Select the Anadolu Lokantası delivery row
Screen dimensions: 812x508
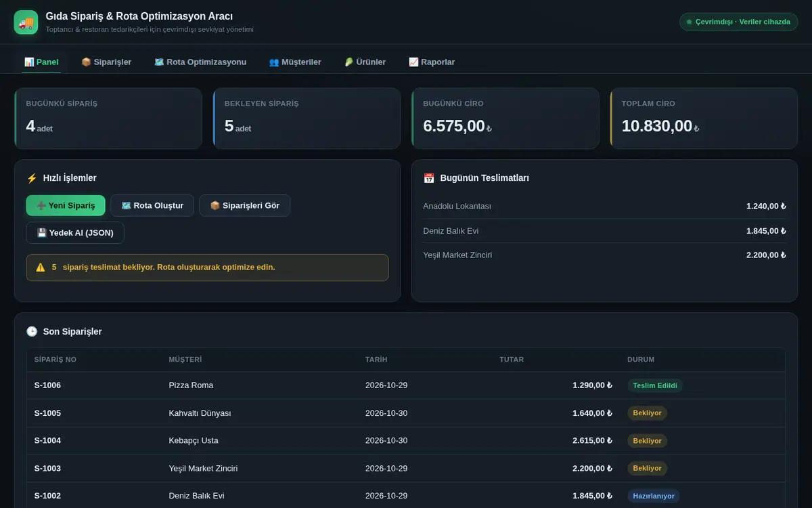(x=604, y=206)
